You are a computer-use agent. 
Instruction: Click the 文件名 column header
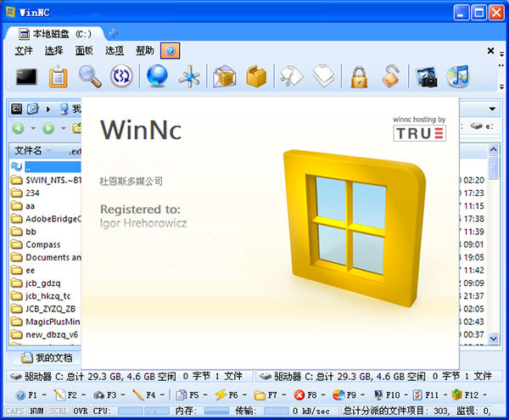point(29,150)
